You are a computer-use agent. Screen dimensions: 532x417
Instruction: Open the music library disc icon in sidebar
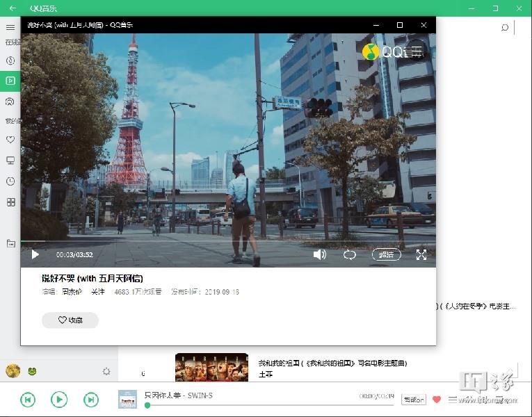(10, 61)
